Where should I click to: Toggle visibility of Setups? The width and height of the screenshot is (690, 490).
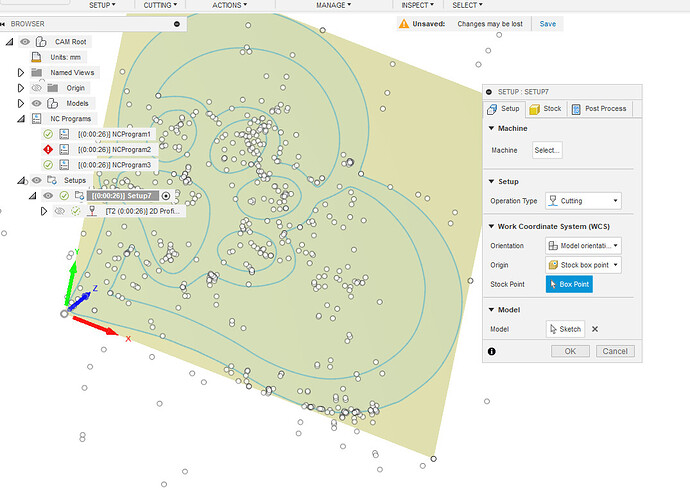click(x=37, y=180)
